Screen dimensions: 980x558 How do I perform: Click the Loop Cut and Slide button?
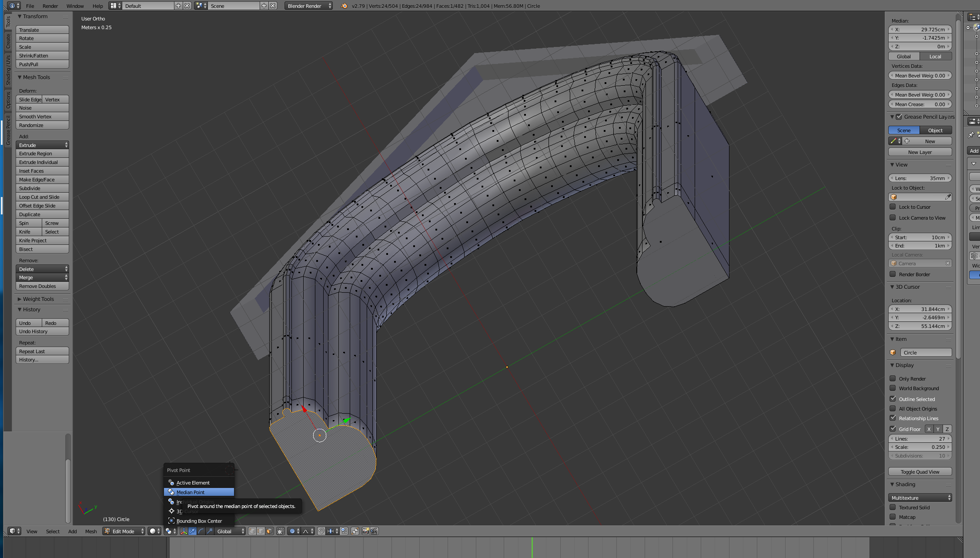click(42, 197)
